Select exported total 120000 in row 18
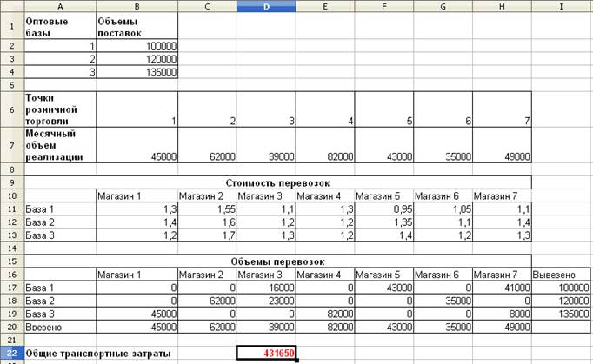 click(x=561, y=301)
